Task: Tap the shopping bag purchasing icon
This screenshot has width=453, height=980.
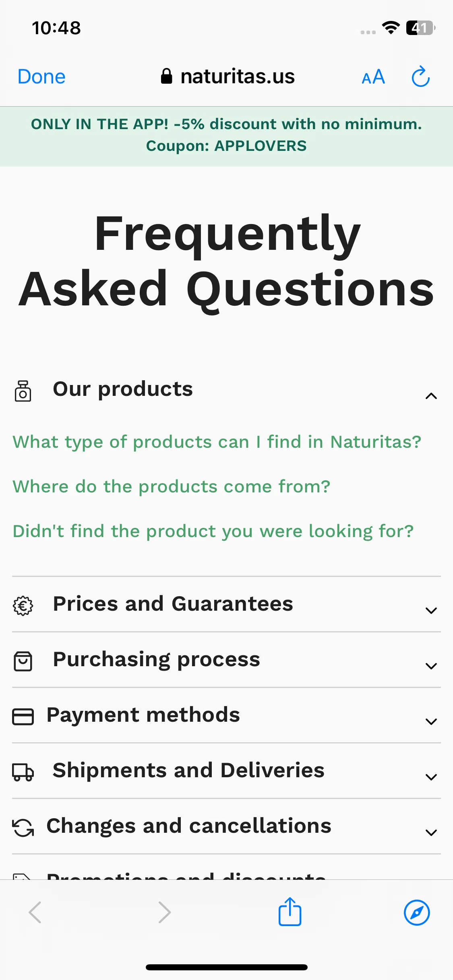Action: (x=23, y=661)
